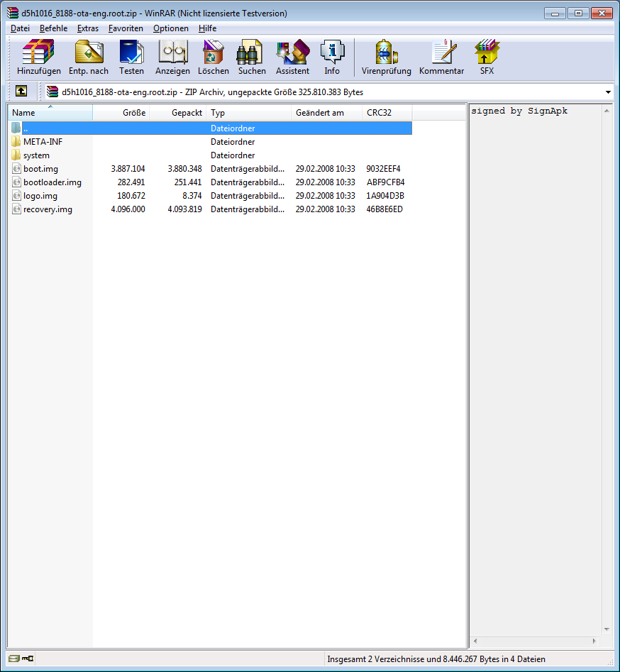Select the META-INF folder

pos(43,142)
